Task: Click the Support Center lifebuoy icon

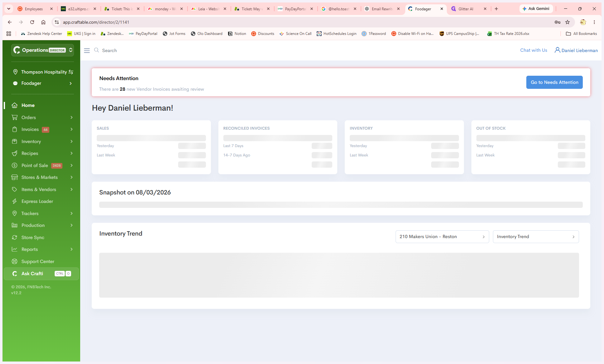Action: point(14,261)
